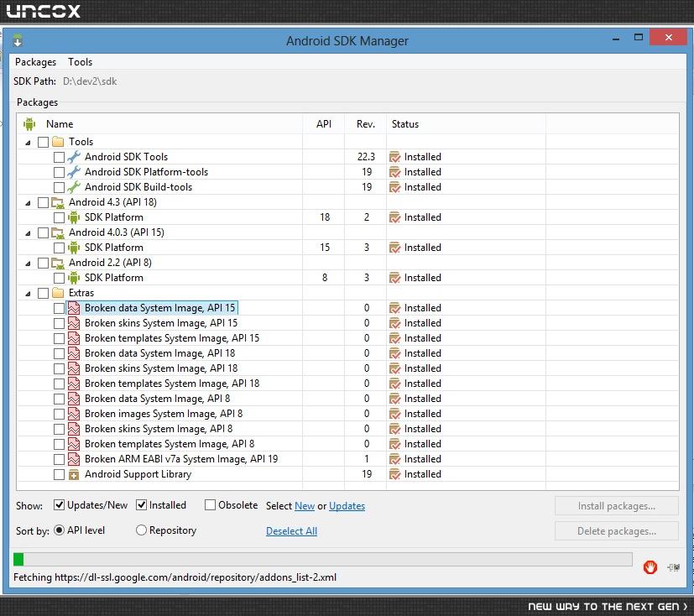
Task: Collapse the Tools group
Action: [x=28, y=143]
